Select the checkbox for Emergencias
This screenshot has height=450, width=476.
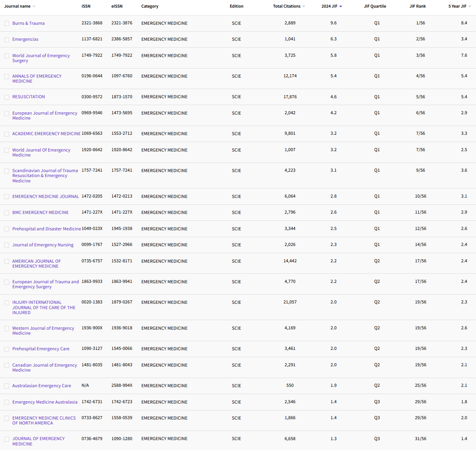pyautogui.click(x=6, y=39)
